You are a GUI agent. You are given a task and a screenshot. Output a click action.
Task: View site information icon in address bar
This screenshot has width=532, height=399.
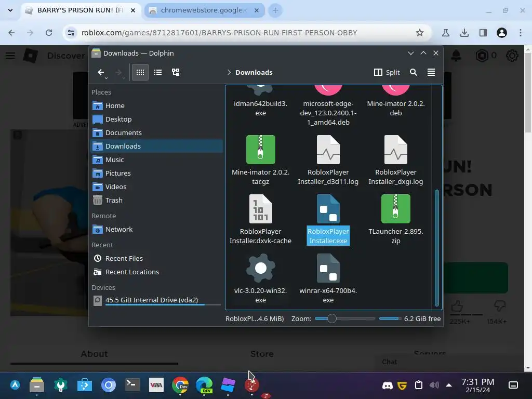(71, 33)
